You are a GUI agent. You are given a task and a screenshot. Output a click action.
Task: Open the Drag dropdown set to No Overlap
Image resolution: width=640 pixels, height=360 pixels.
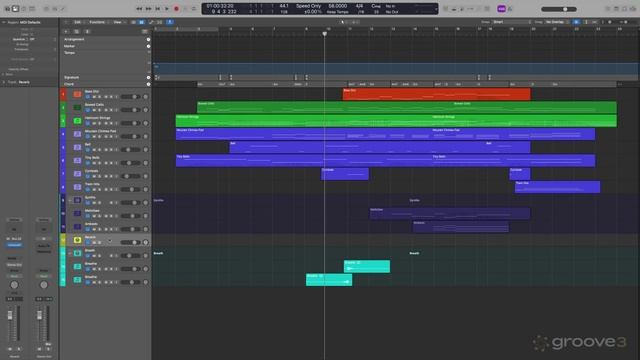tap(557, 22)
